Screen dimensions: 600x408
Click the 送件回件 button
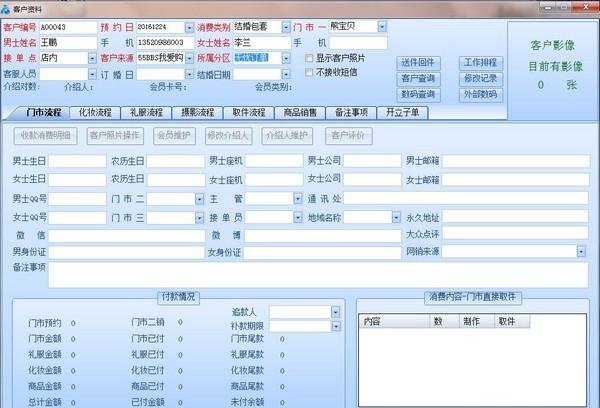pyautogui.click(x=418, y=63)
